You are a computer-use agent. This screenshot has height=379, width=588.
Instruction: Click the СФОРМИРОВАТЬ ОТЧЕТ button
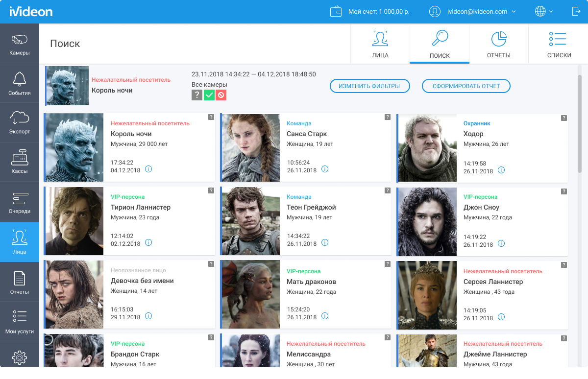pyautogui.click(x=466, y=86)
